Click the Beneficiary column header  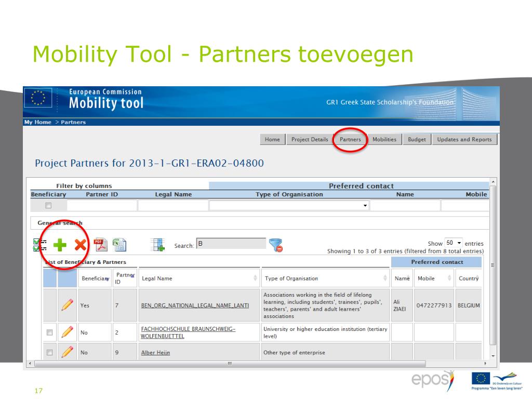tap(95, 278)
